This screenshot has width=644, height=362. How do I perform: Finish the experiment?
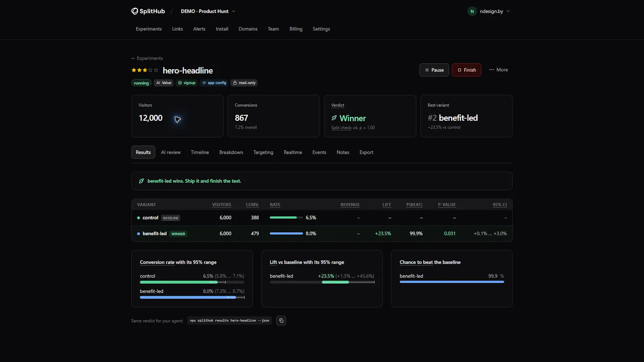point(466,70)
